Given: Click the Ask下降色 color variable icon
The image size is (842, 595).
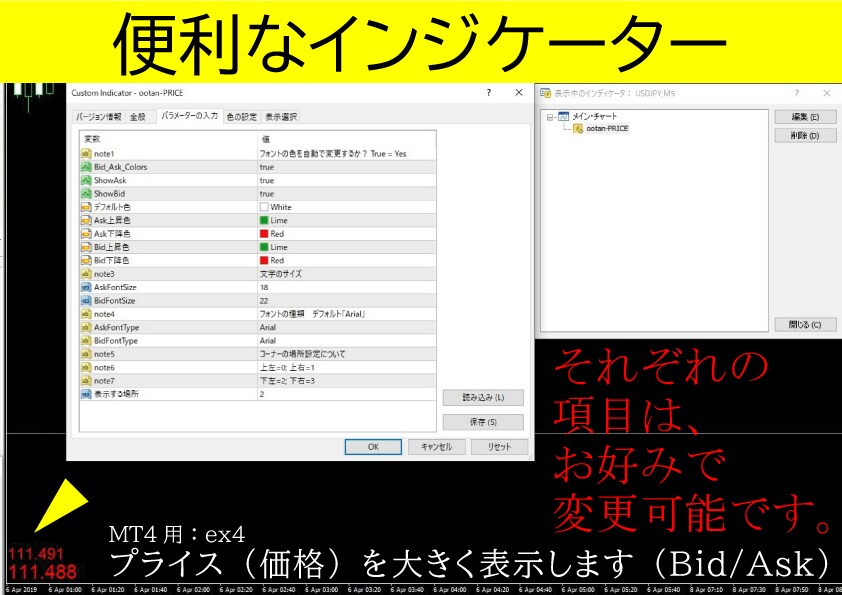Looking at the screenshot, I should pyautogui.click(x=86, y=234).
